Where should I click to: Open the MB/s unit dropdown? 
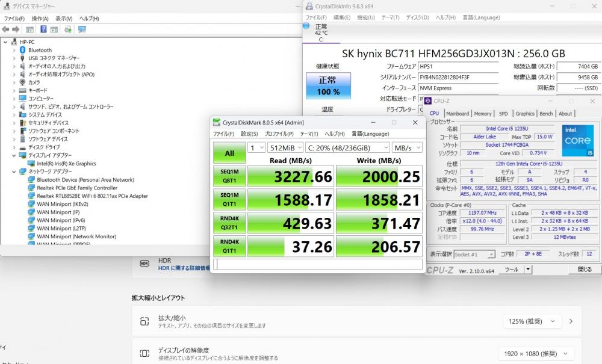point(407,147)
